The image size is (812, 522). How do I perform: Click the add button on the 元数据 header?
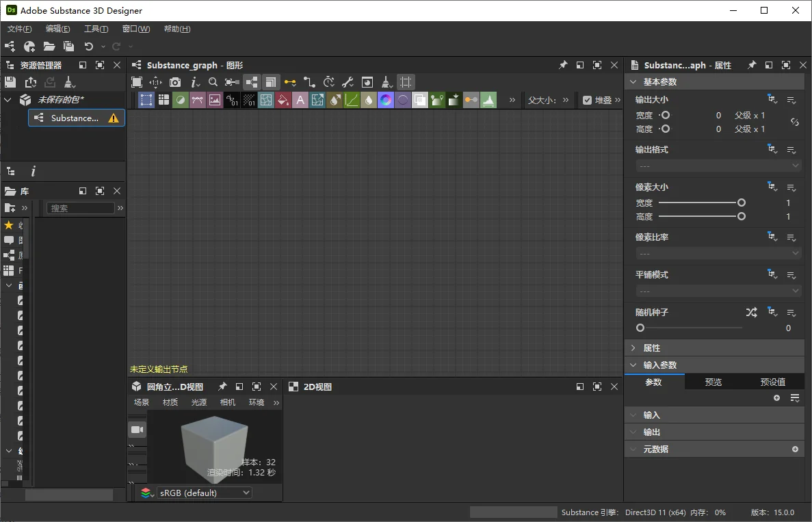pos(794,449)
